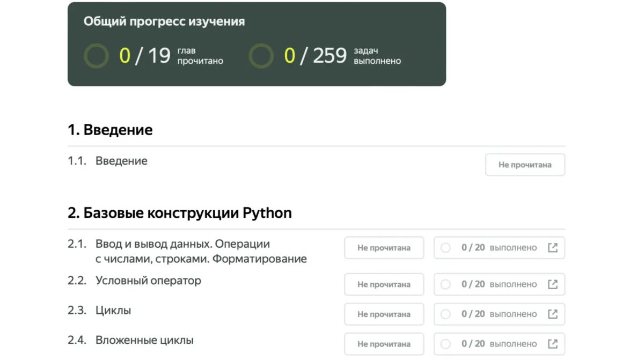Open exercises for Циклы via external link icon
This screenshot has height=362, width=644.
tap(553, 314)
